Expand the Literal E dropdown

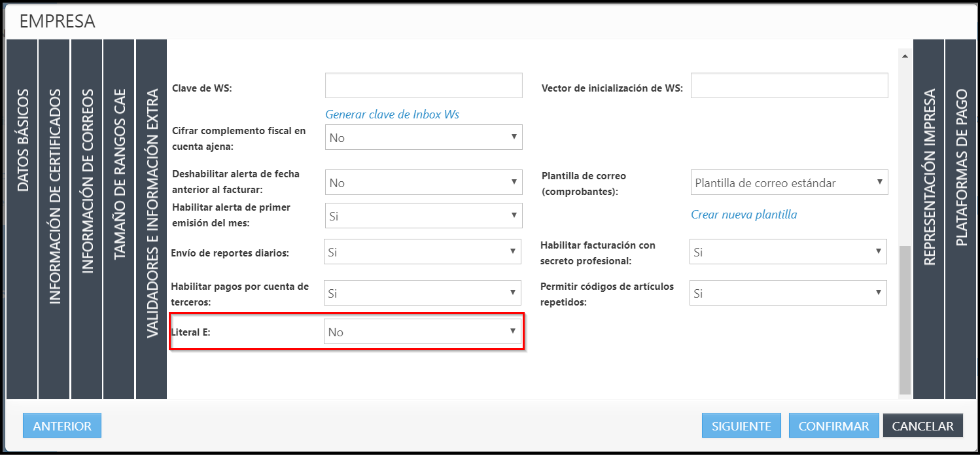click(x=423, y=332)
